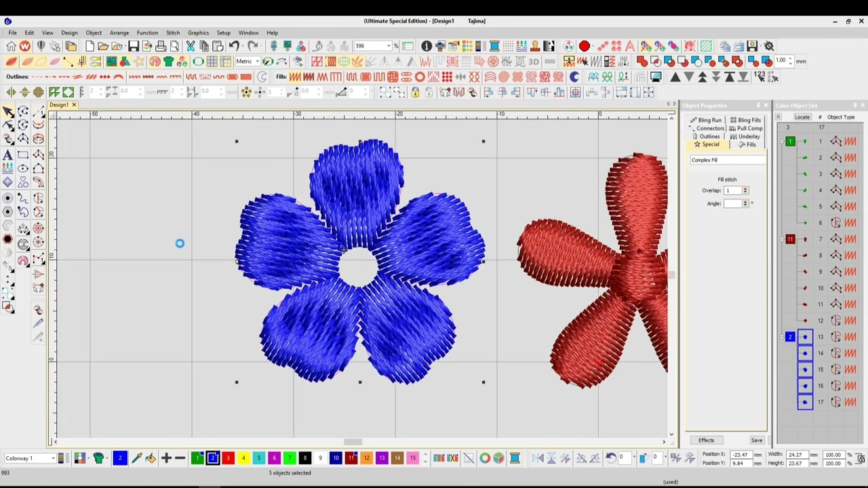Click the blue C-shaped icon in Fills row
Screen dimensions: 868x488
click(574, 77)
